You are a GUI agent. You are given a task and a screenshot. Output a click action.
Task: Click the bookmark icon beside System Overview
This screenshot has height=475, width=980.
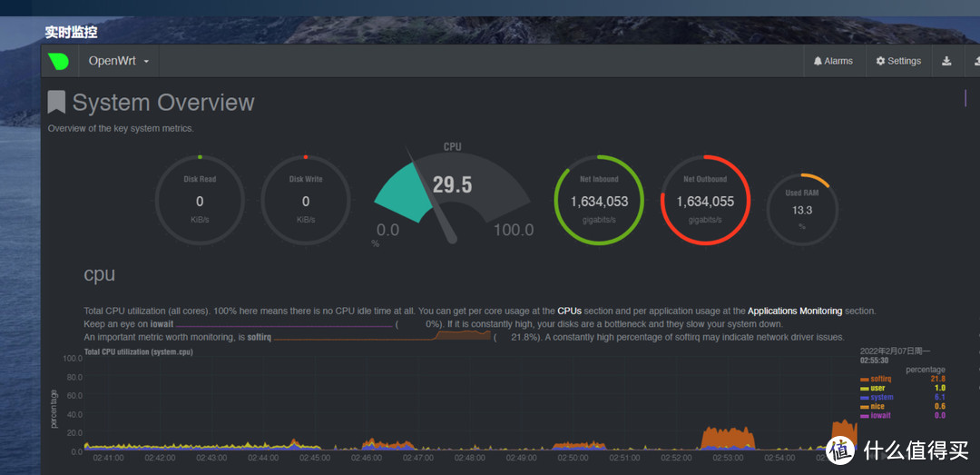coord(57,102)
